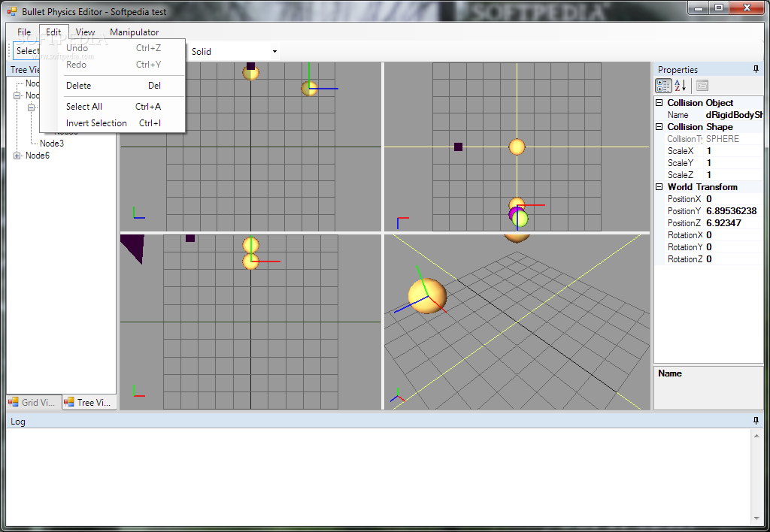Image resolution: width=770 pixels, height=532 pixels.
Task: Select the green sphere in top-right viewport
Action: click(520, 219)
